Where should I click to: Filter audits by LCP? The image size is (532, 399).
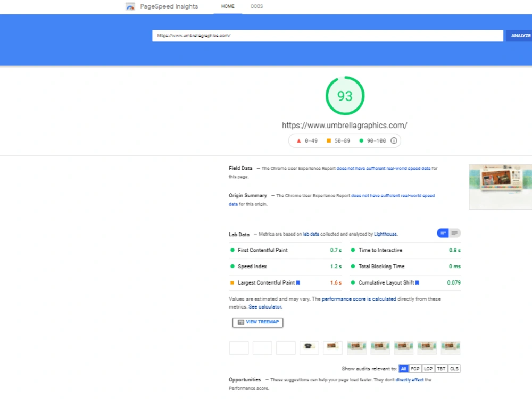tap(428, 369)
